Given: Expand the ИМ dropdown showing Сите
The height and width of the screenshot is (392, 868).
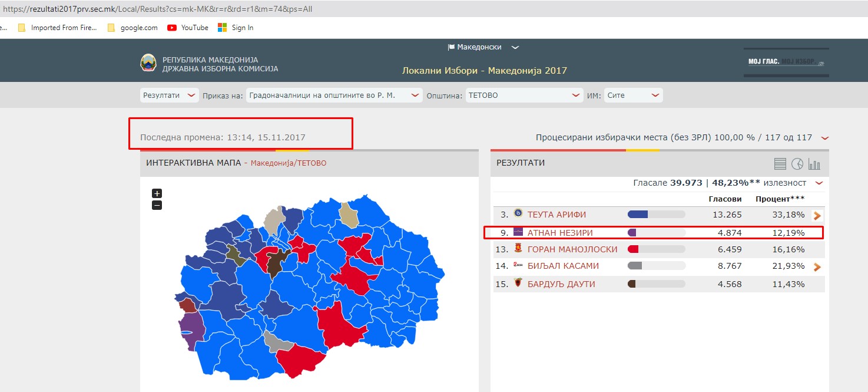Looking at the screenshot, I should click(x=633, y=95).
